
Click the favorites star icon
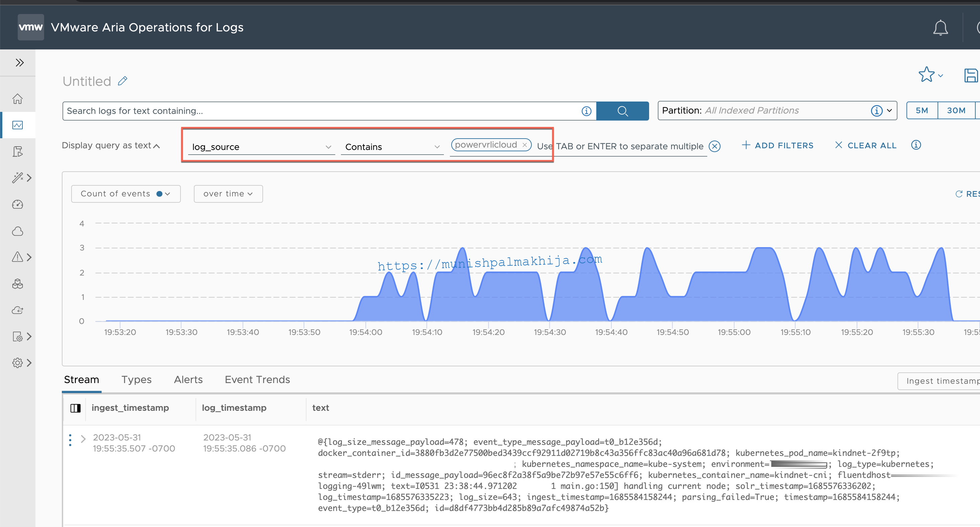(926, 74)
